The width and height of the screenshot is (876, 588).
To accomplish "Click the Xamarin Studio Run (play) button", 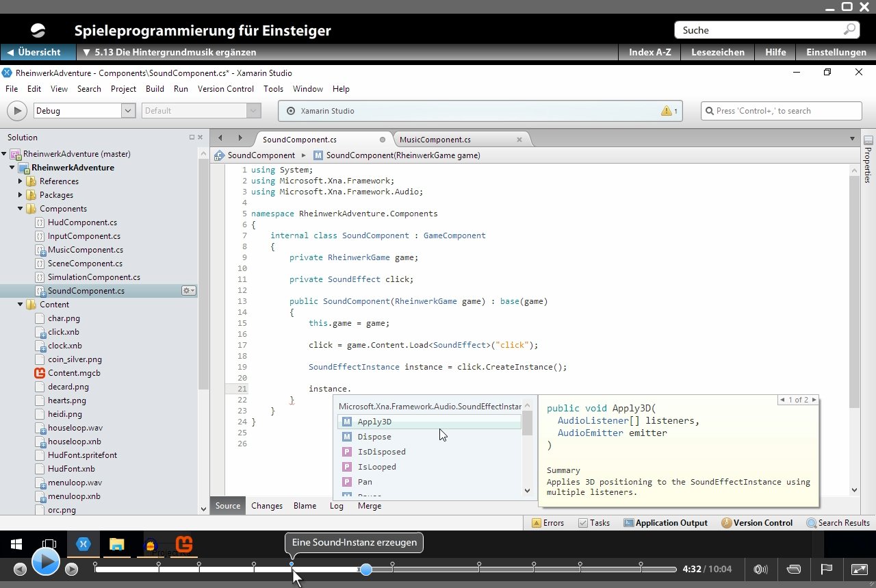I will pyautogui.click(x=16, y=111).
